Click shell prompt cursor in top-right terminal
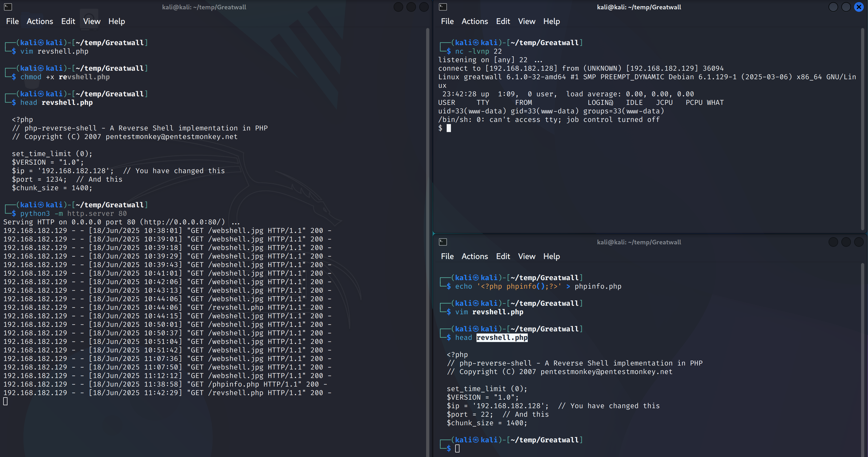Screen dimensions: 868x457 449,128
